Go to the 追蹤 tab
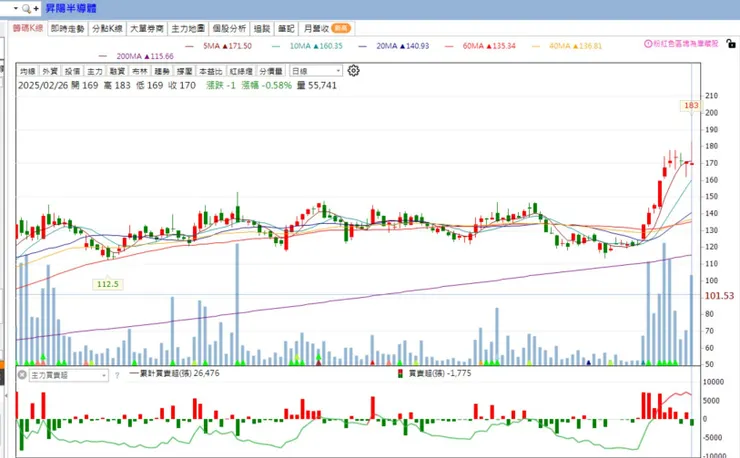 pos(262,29)
